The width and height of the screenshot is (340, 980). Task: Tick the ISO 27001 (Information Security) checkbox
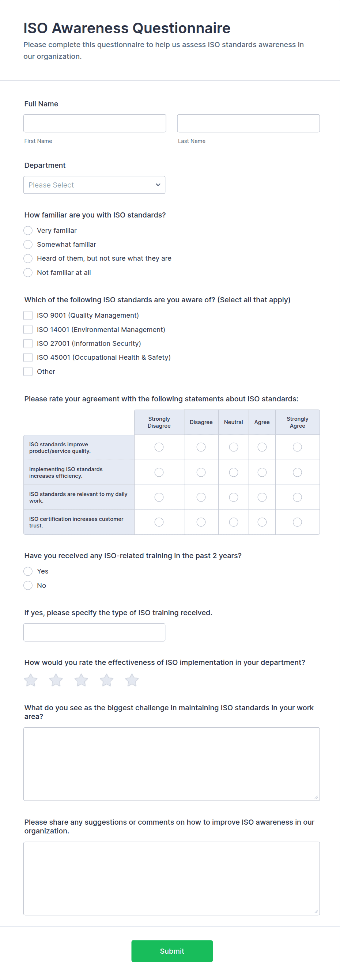(28, 344)
